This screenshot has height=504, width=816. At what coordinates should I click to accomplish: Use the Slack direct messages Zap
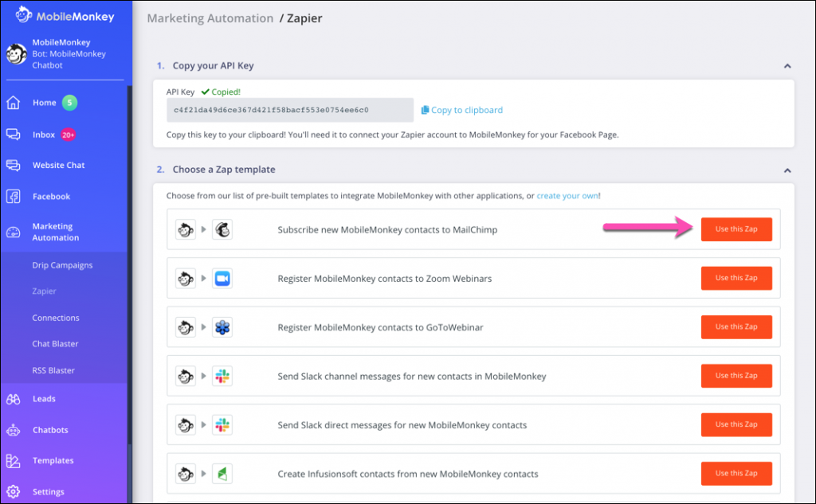click(736, 425)
